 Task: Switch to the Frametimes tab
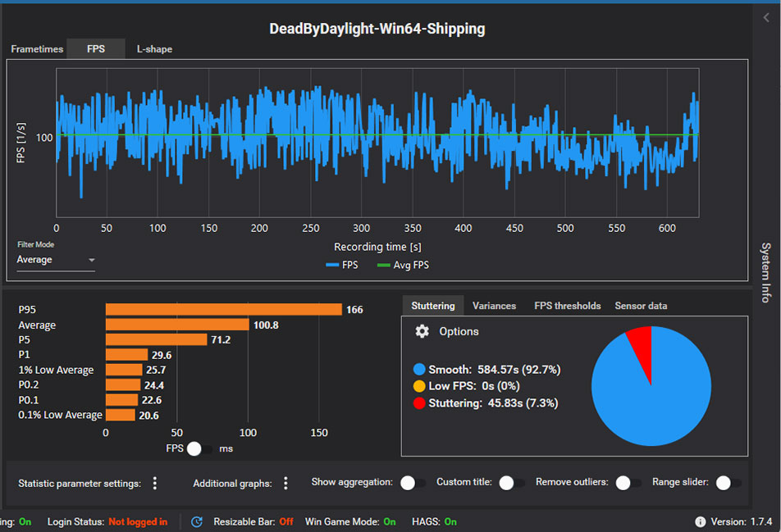[x=37, y=49]
